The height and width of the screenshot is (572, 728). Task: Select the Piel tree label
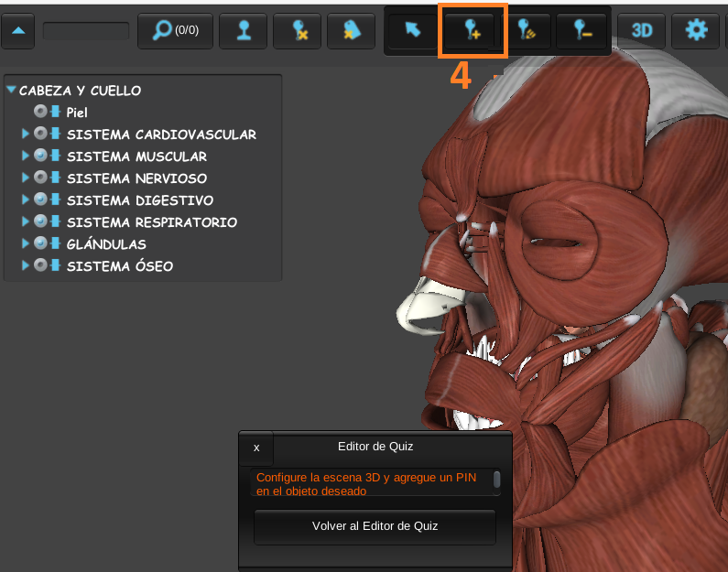pyautogui.click(x=77, y=113)
